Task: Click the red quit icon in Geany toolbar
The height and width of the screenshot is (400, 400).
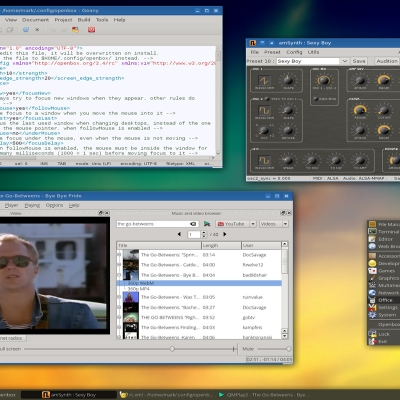Action: tap(92, 30)
